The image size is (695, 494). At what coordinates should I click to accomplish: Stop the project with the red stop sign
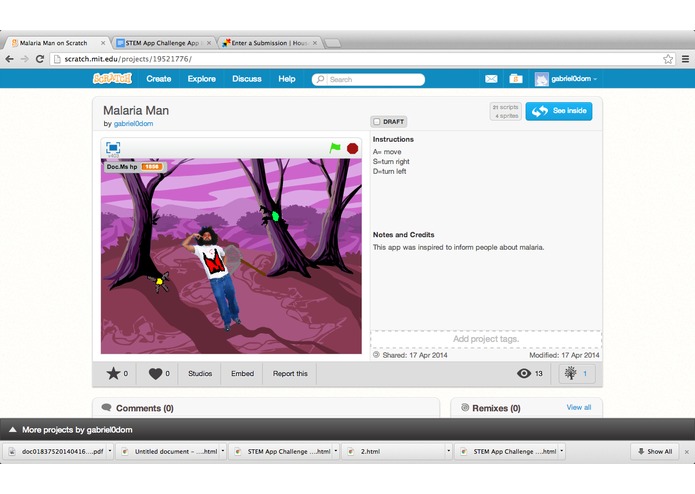click(352, 148)
